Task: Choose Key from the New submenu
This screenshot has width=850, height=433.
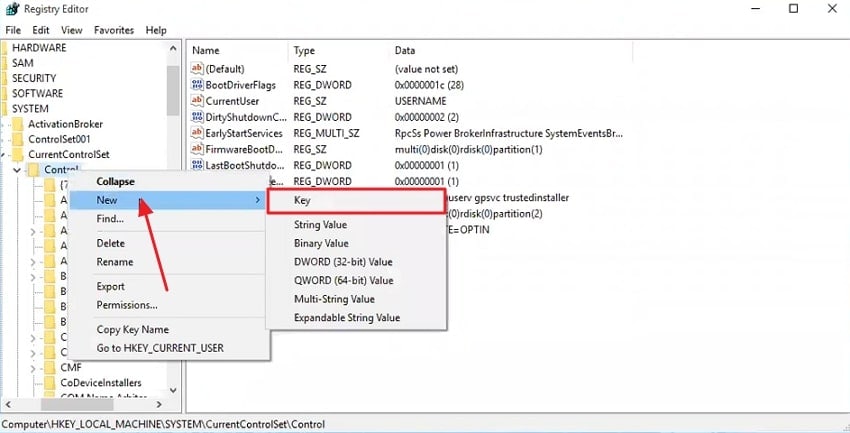Action: pos(356,201)
